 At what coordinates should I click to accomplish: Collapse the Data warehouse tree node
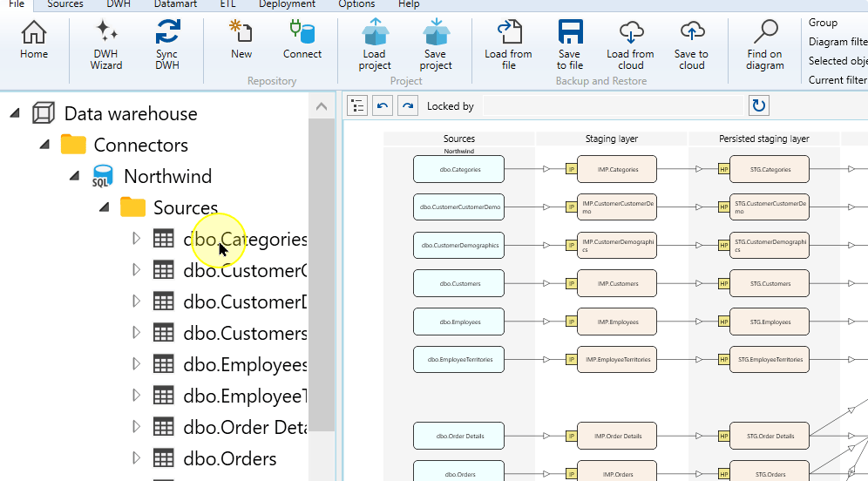point(15,113)
